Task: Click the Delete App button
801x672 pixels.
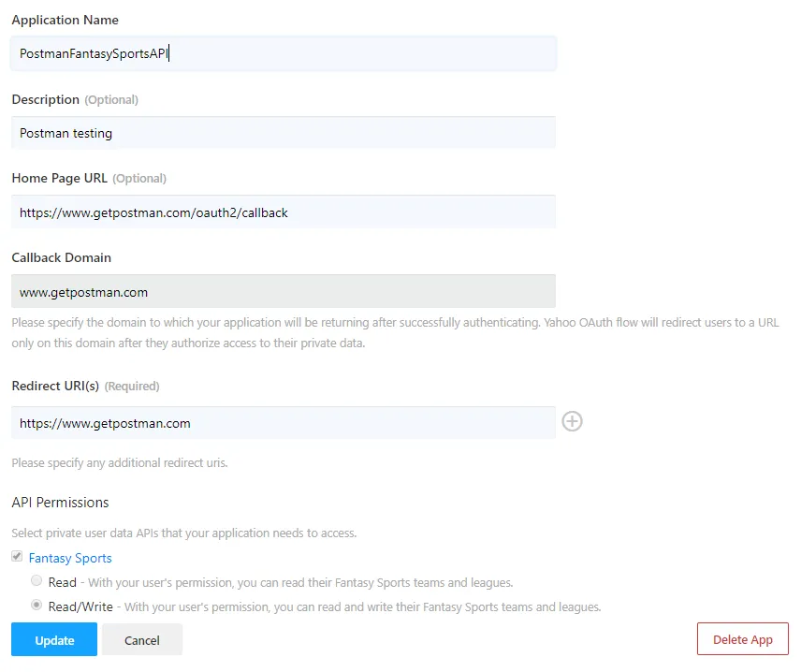Action: pyautogui.click(x=742, y=639)
